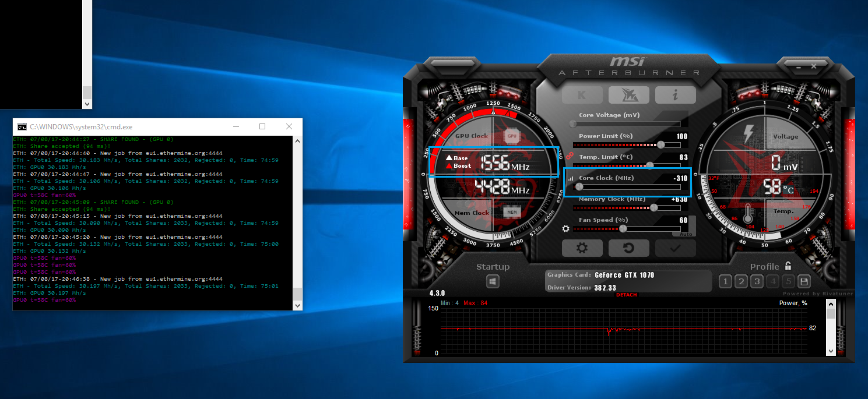Click the 4428 MHz memory clock readout

coord(502,186)
